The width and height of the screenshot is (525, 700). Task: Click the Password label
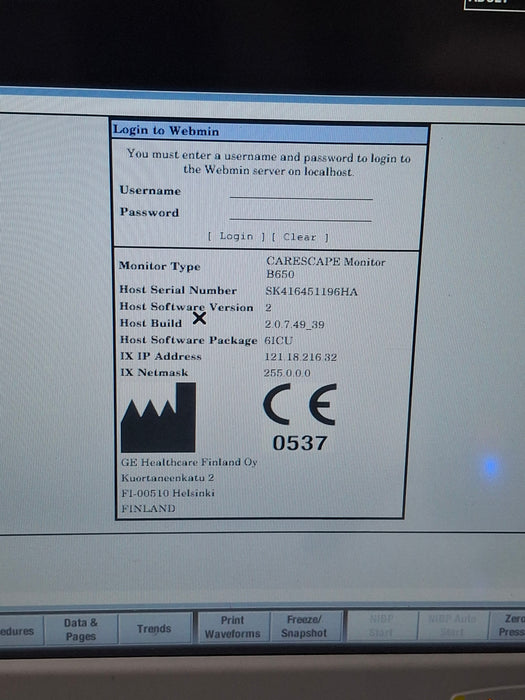(x=149, y=212)
